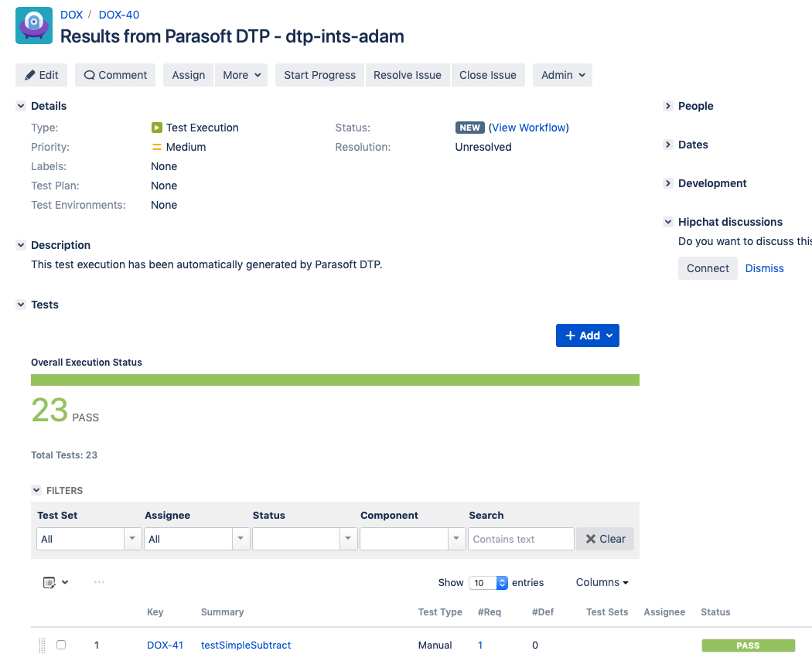
Task: Click the Test Execution type icon
Action: click(x=156, y=128)
